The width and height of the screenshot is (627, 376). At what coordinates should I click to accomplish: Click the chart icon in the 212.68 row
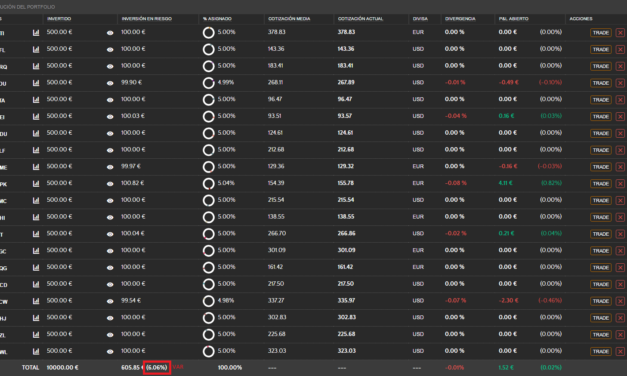(x=36, y=150)
